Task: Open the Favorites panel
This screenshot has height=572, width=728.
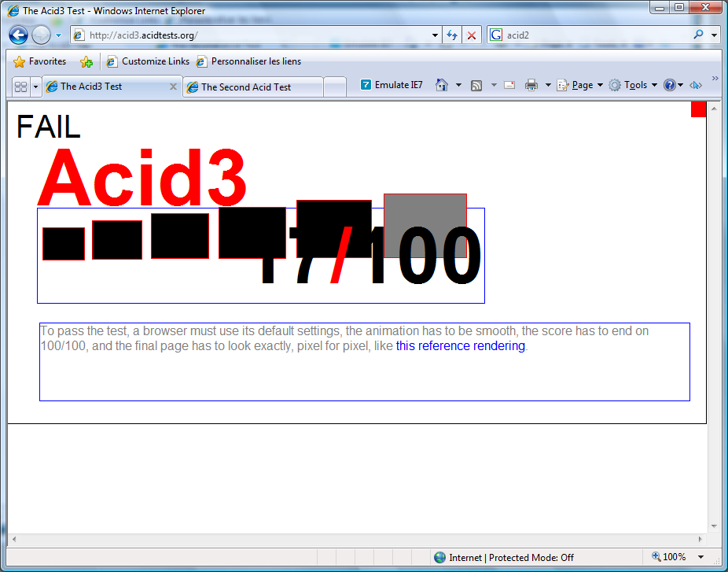Action: [40, 61]
